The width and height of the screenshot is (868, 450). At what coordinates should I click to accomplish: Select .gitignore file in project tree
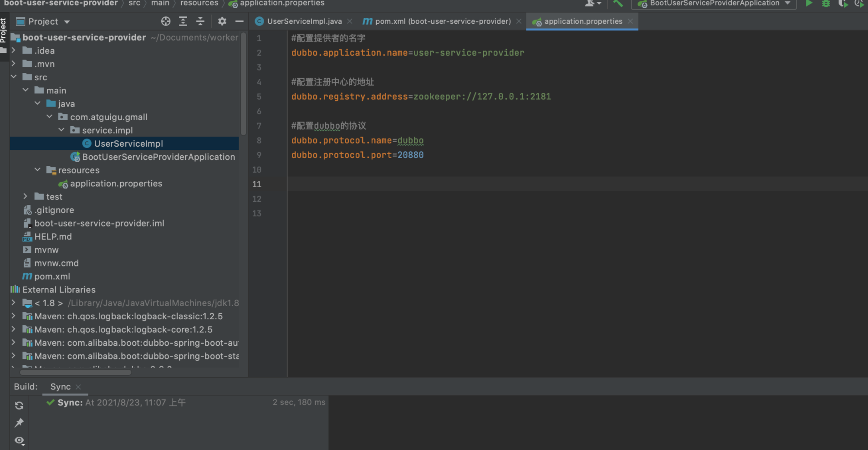54,210
